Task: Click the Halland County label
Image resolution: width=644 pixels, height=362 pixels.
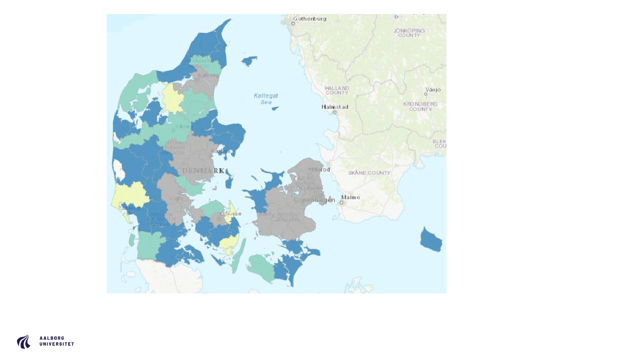Action: (x=337, y=90)
